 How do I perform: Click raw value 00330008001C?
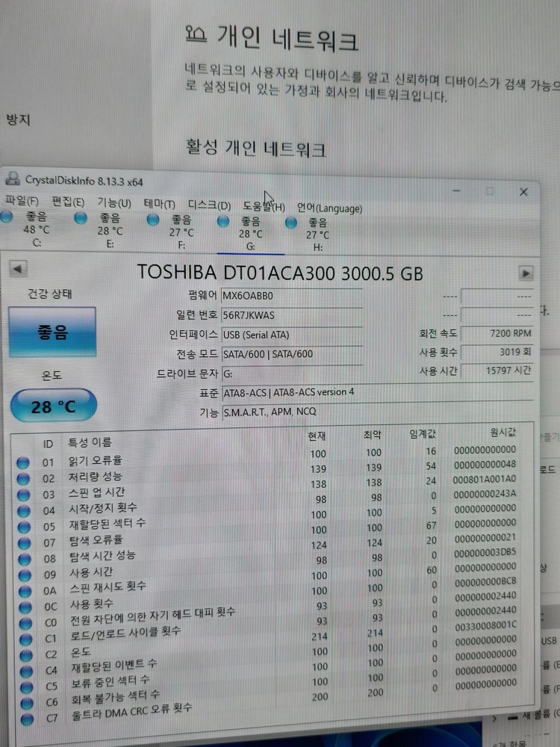point(486,625)
